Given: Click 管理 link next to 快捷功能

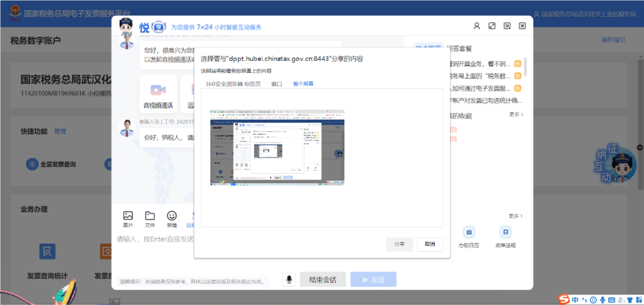Looking at the screenshot, I should pos(60,131).
